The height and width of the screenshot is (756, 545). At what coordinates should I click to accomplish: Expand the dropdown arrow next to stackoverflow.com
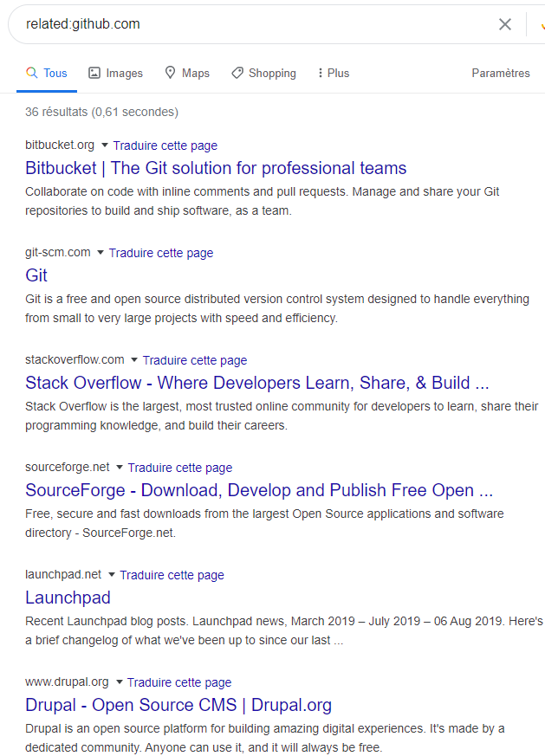pos(134,360)
